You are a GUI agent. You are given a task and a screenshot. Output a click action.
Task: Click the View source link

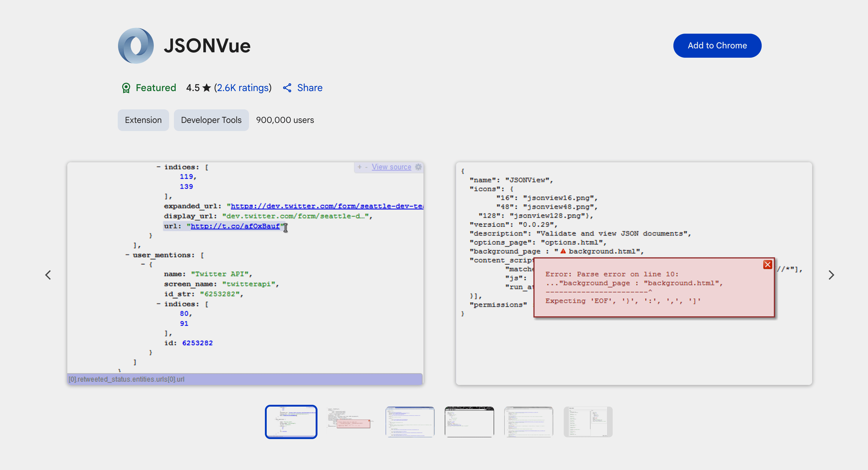pyautogui.click(x=391, y=167)
